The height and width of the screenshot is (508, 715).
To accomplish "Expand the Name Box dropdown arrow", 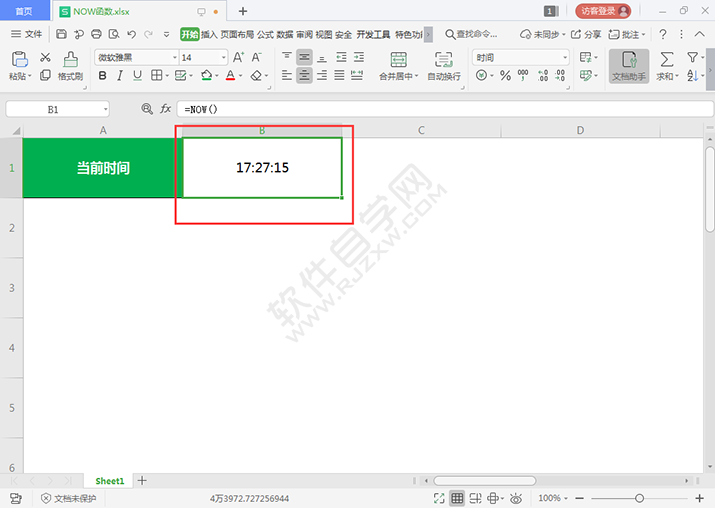I will 105,109.
